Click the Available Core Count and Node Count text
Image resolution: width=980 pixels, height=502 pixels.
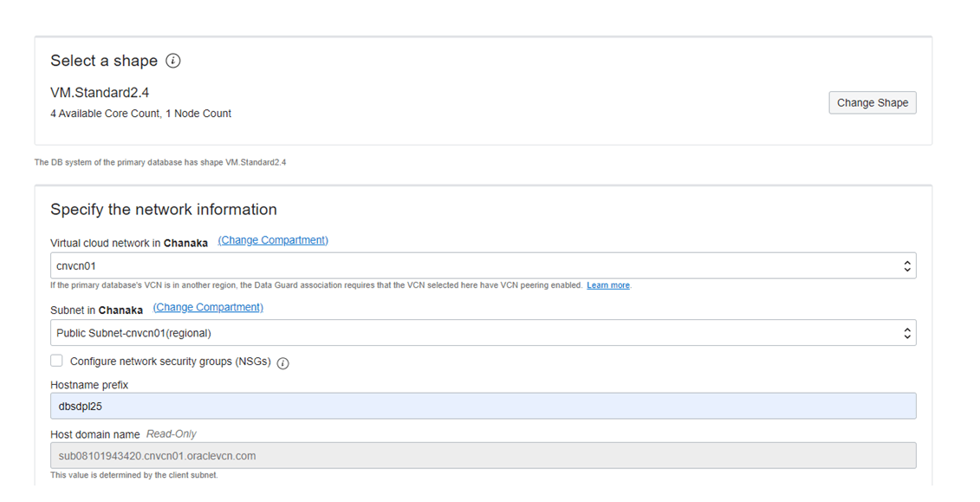tap(140, 114)
